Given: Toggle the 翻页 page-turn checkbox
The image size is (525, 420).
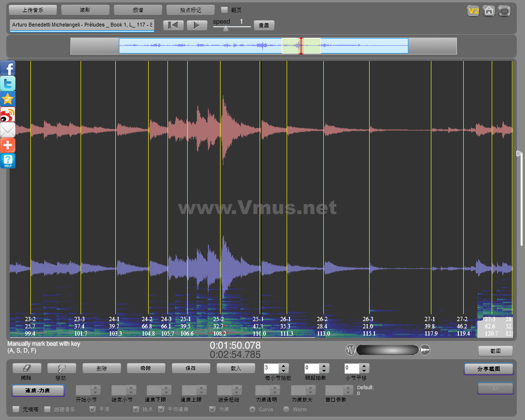Looking at the screenshot, I should (x=224, y=10).
